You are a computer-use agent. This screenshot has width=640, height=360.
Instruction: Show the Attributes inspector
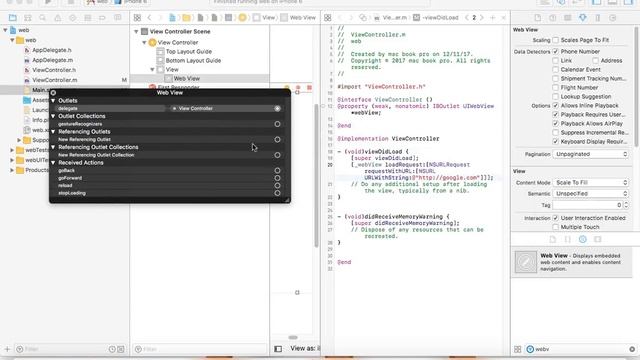tap(583, 18)
